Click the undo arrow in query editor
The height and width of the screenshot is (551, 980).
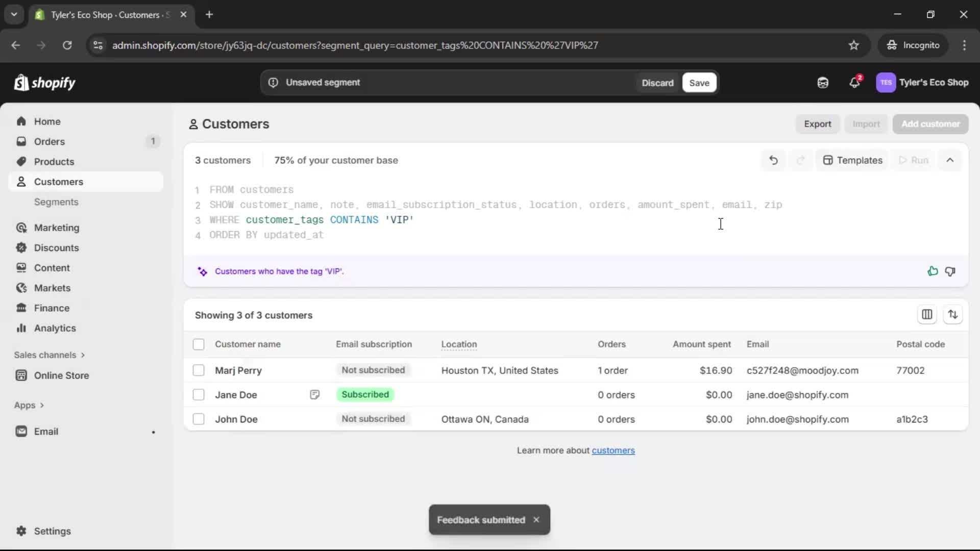pyautogui.click(x=773, y=160)
